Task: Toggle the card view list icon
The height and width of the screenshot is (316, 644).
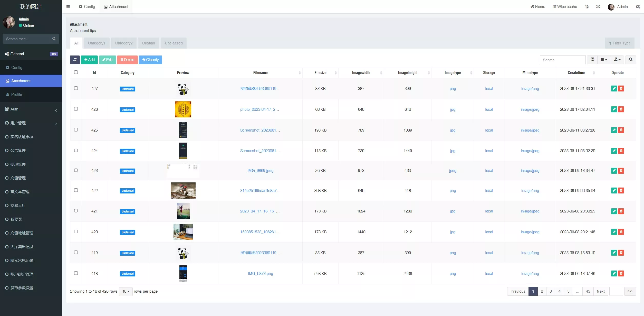Action: 592,60
